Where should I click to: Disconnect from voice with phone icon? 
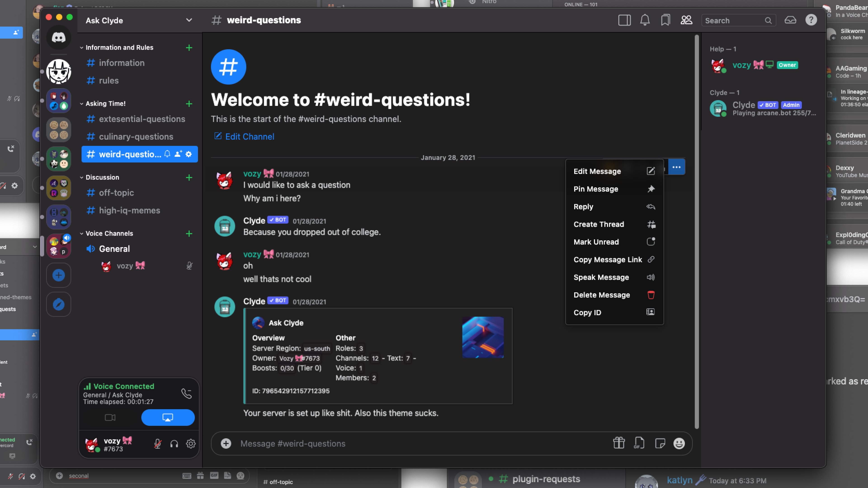pos(186,393)
